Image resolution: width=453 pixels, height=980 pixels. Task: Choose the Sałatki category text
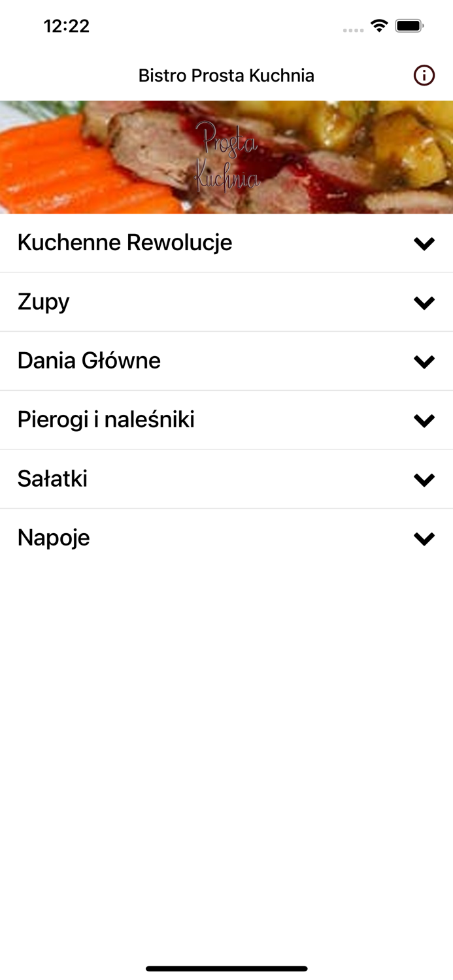point(52,479)
